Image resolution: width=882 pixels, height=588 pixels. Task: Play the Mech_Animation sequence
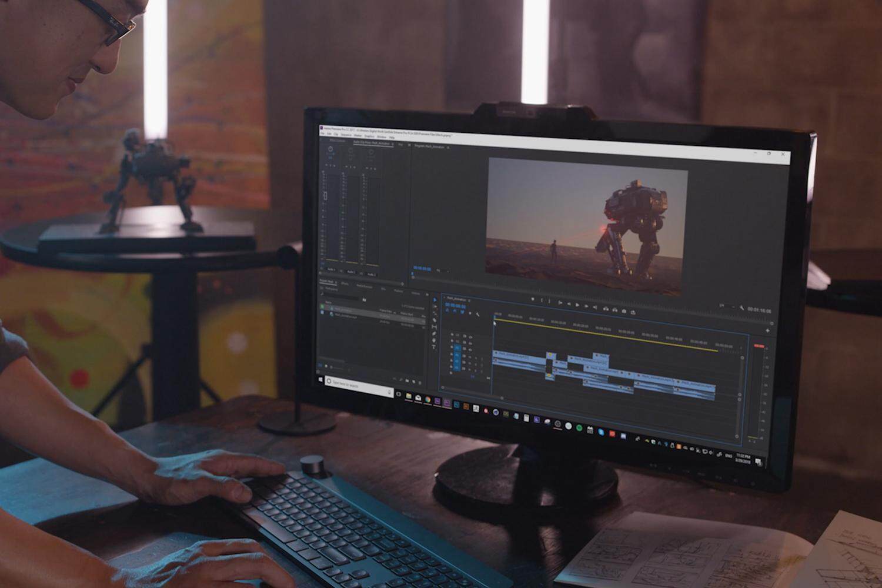577,305
